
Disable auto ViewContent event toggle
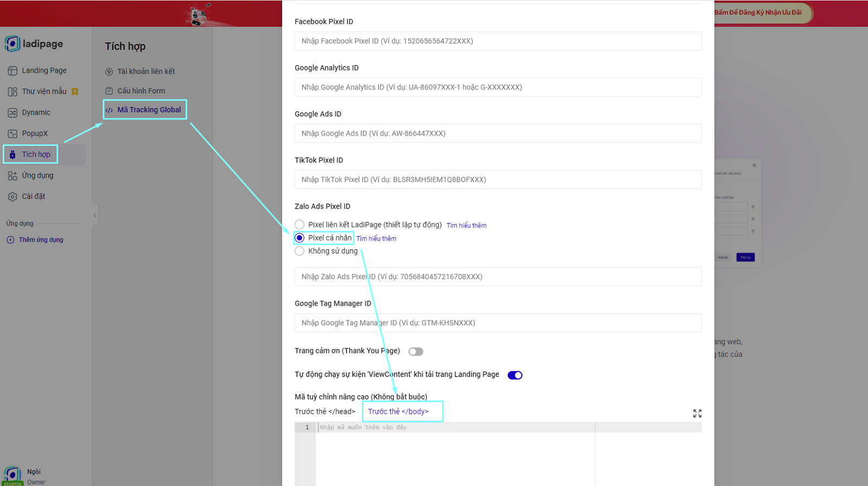(x=515, y=375)
